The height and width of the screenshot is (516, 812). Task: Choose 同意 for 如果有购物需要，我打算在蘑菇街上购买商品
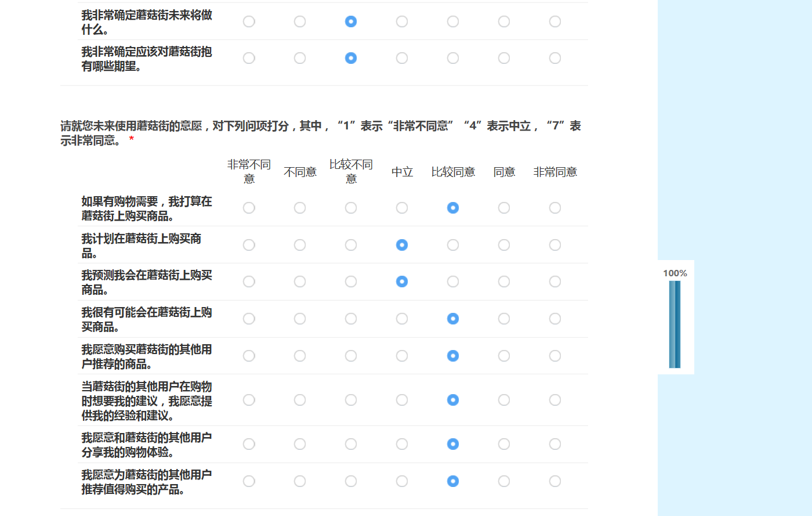pos(504,208)
